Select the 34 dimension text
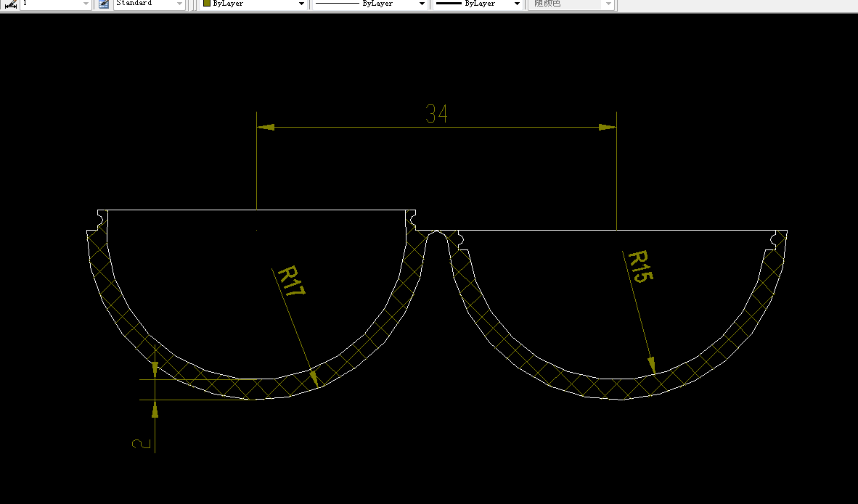This screenshot has height=504, width=858. point(437,114)
